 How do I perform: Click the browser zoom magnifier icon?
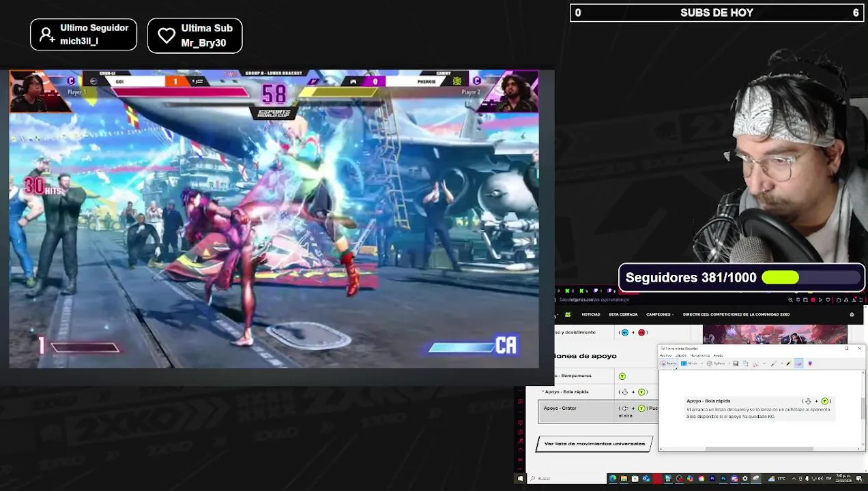[790, 300]
